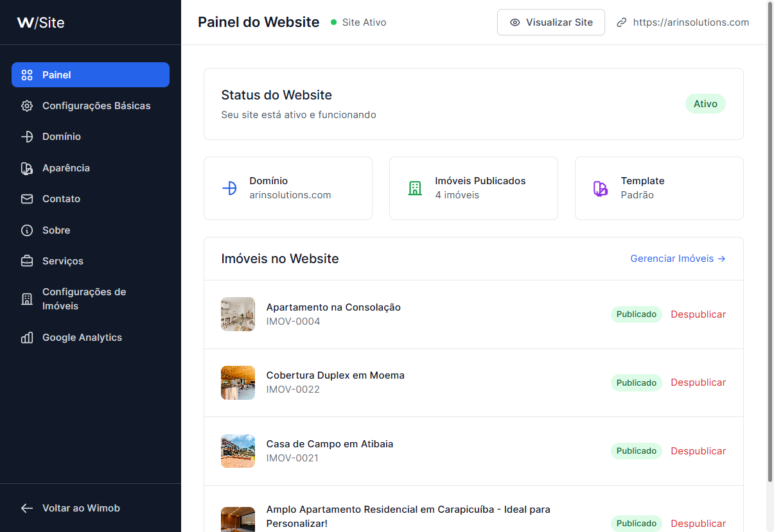Click 'Seu site está ativo e funcionando'

click(299, 115)
